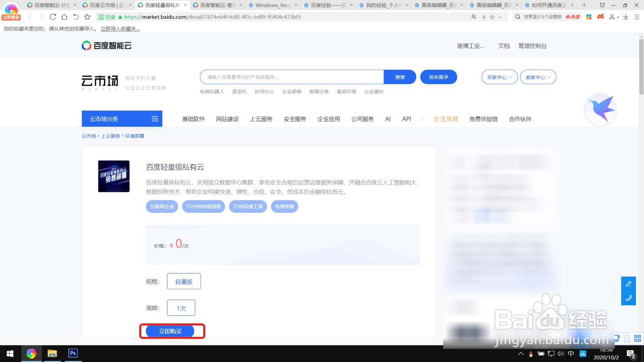Open a new browser tab with plus
This screenshot has height=362, width=644.
click(584, 5)
